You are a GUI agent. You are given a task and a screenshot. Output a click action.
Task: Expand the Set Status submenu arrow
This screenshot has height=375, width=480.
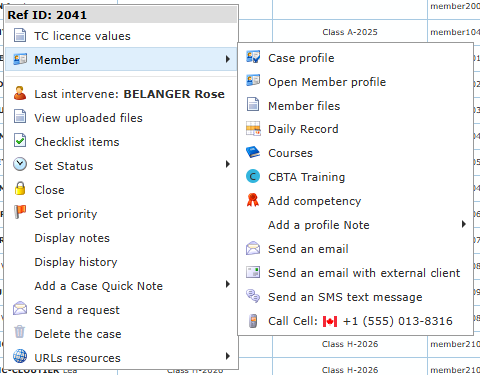pos(228,164)
